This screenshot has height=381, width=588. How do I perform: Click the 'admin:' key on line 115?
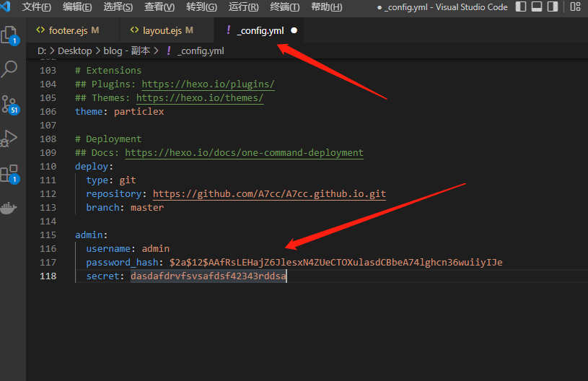tap(91, 235)
